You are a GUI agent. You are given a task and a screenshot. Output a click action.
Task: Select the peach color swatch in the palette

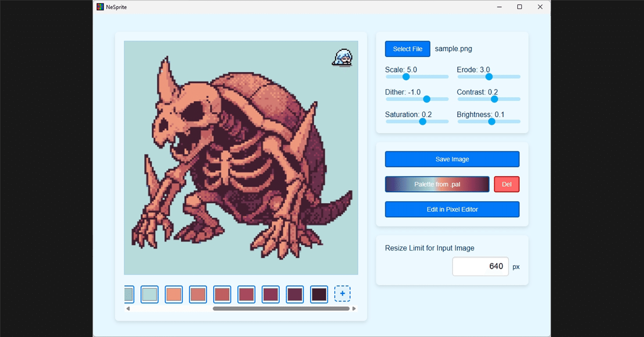[174, 294]
